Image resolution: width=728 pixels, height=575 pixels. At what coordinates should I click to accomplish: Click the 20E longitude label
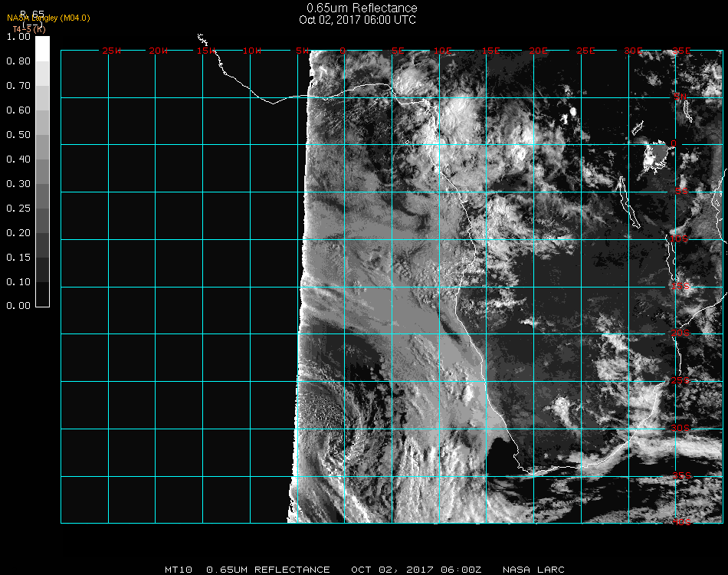pyautogui.click(x=538, y=51)
